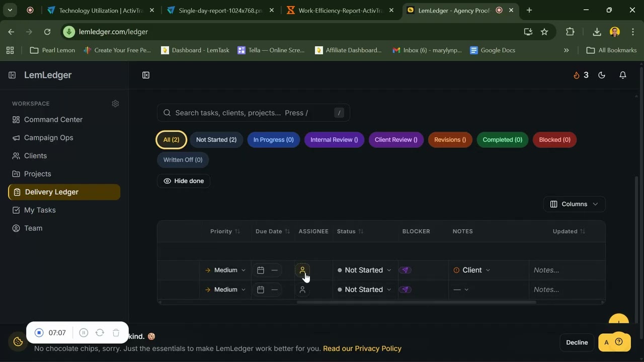The height and width of the screenshot is (362, 644).
Task: Click the paper-plane badge in second row
Action: coord(406,290)
